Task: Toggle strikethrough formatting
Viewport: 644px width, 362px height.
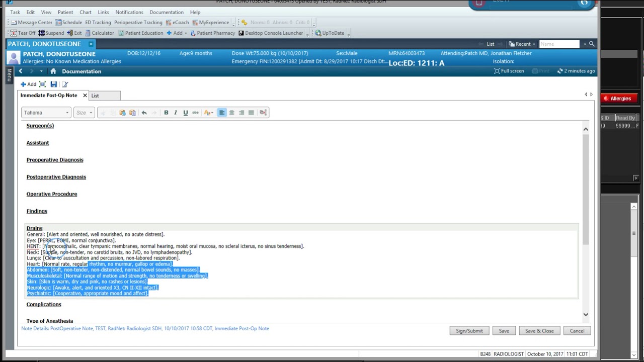Action: pyautogui.click(x=195, y=113)
